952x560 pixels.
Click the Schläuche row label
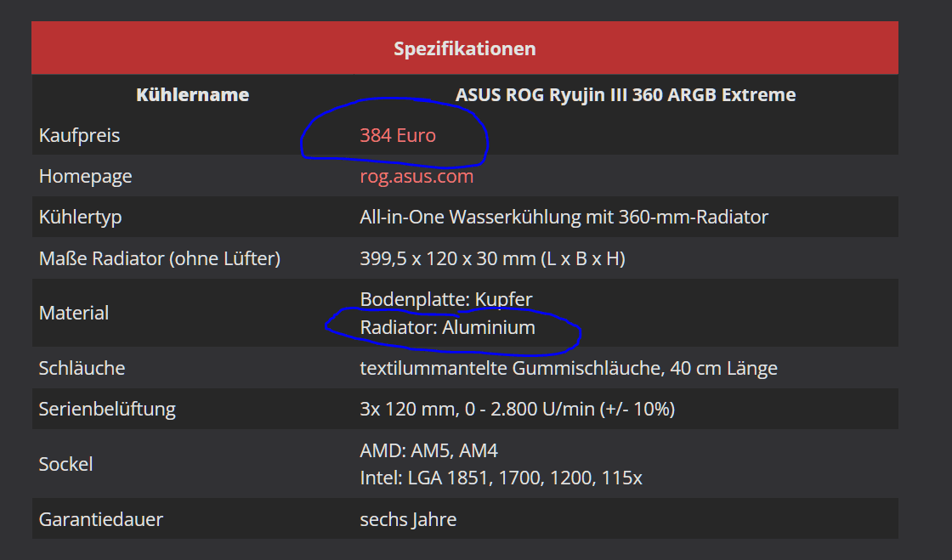point(82,368)
